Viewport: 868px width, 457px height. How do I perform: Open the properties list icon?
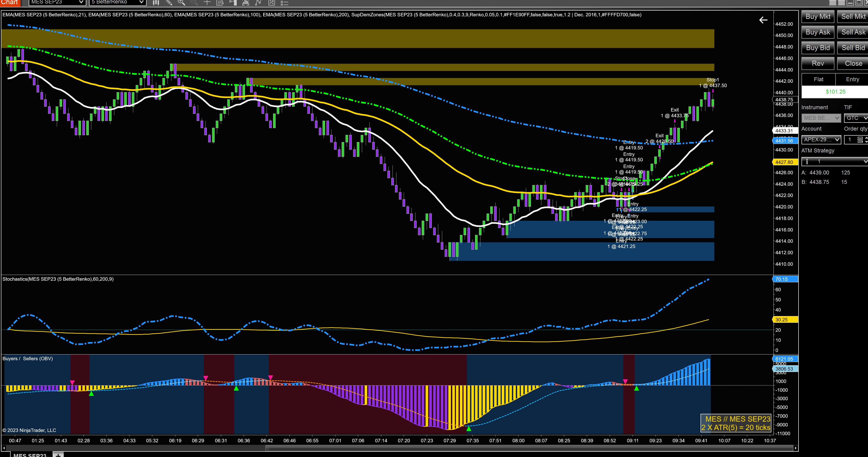284,3
